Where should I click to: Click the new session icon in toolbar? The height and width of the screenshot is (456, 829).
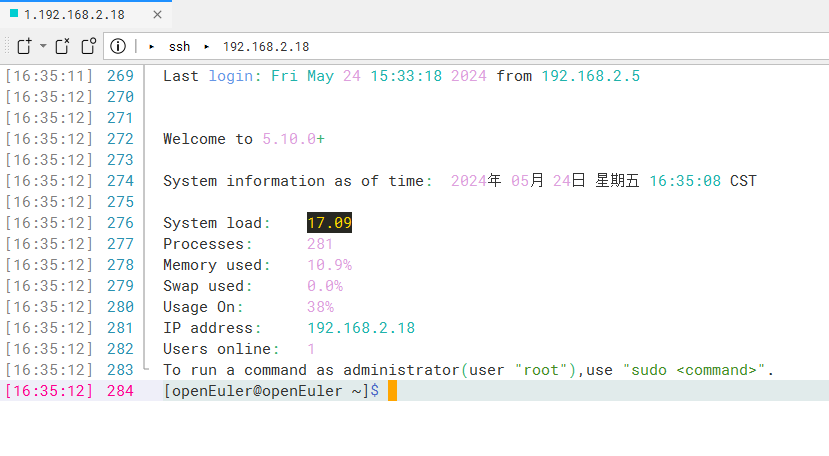24,47
